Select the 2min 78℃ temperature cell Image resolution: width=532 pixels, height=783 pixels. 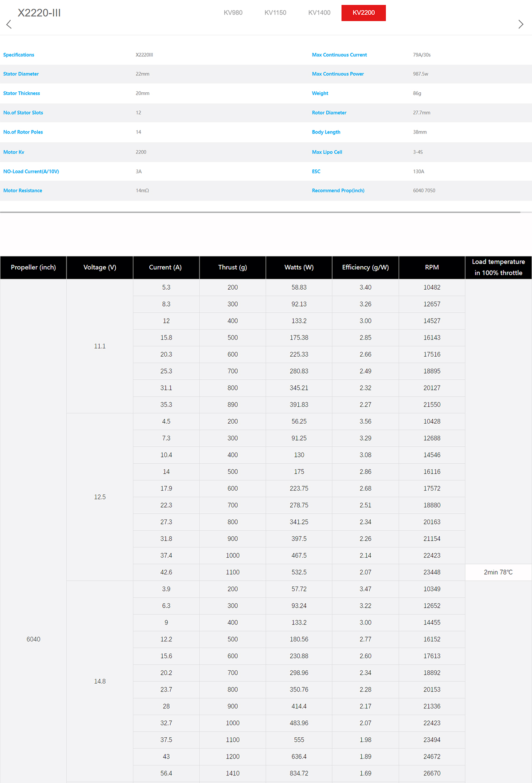(498, 572)
